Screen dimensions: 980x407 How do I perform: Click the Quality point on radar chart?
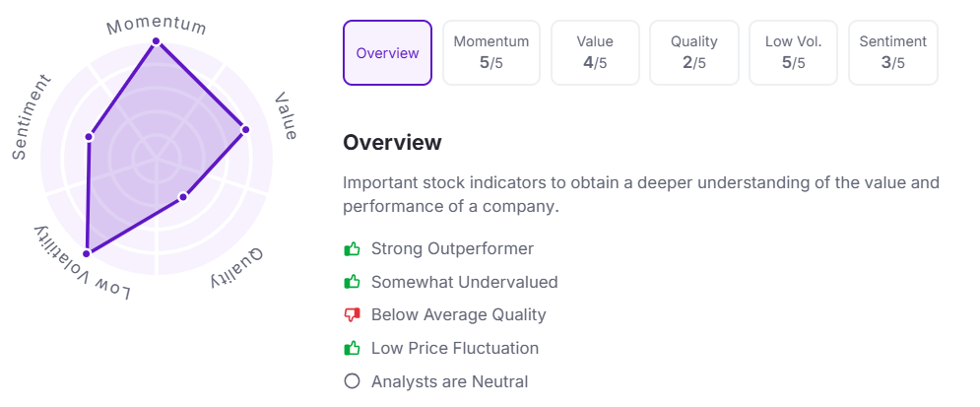[x=182, y=198]
